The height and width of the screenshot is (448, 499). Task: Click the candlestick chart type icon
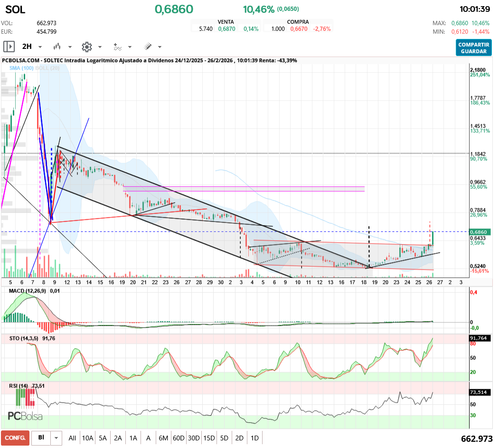click(57, 47)
